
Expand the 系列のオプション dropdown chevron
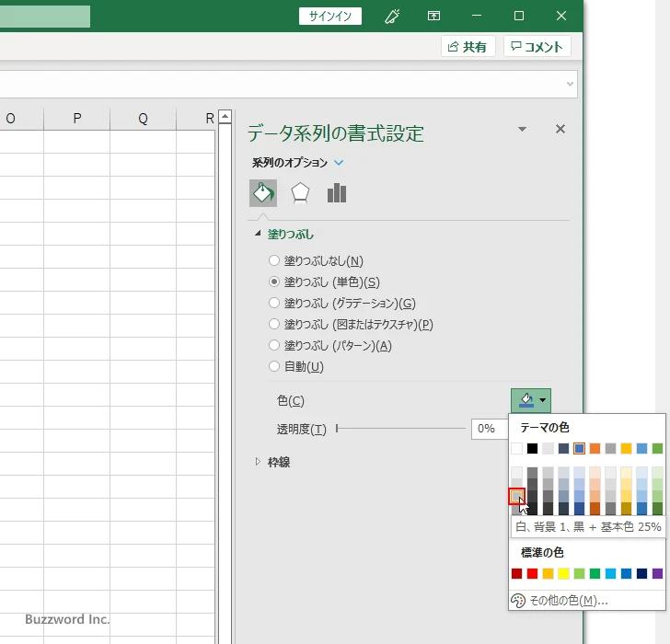(x=339, y=163)
